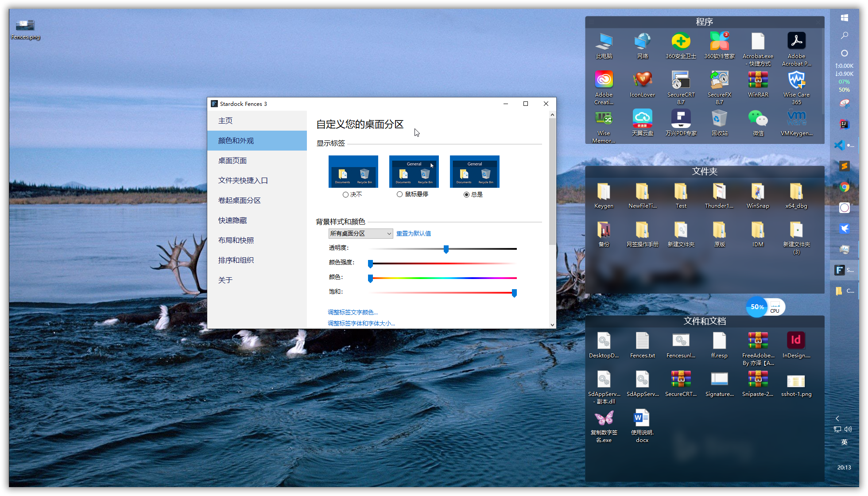Open 文件夹快捷入口 settings

click(x=257, y=180)
